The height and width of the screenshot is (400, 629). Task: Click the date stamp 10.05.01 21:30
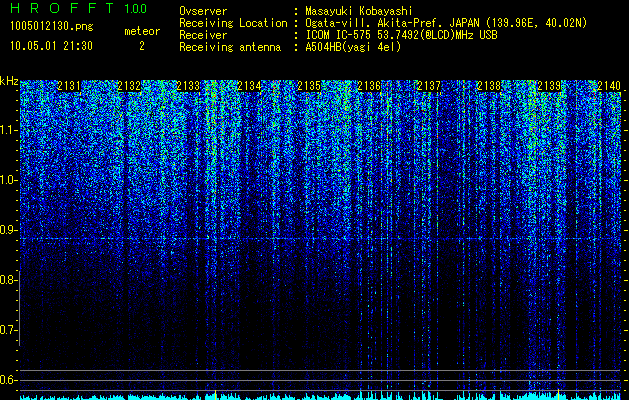click(51, 46)
